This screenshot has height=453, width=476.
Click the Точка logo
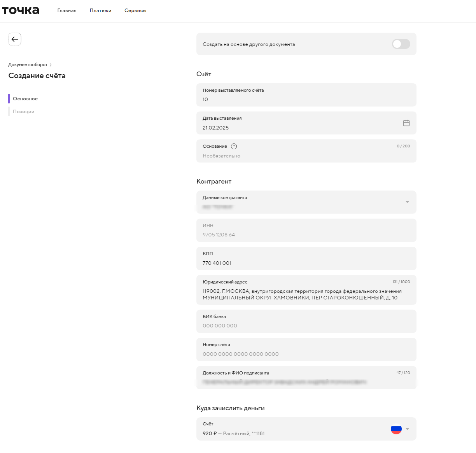point(21,10)
